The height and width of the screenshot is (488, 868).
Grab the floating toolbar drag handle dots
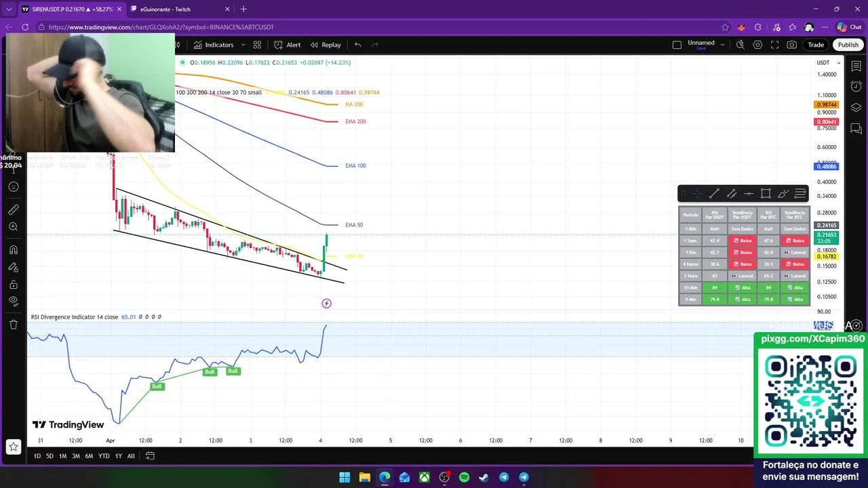[x=683, y=194]
